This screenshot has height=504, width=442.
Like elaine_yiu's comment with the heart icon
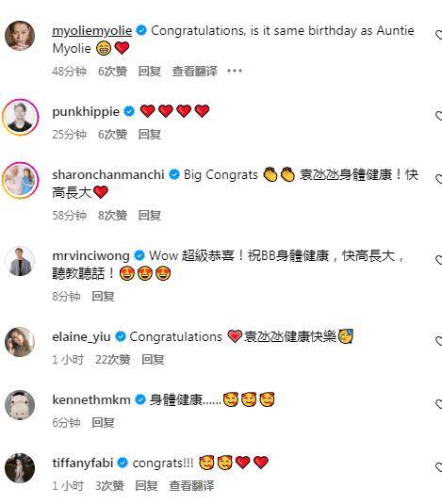pos(439,341)
